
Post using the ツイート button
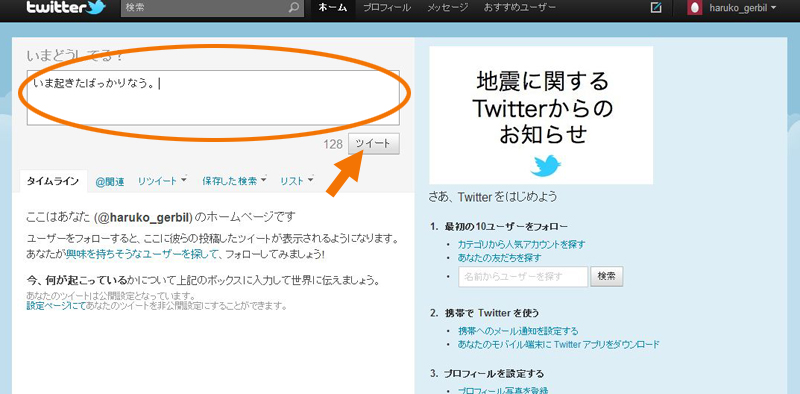pos(374,144)
